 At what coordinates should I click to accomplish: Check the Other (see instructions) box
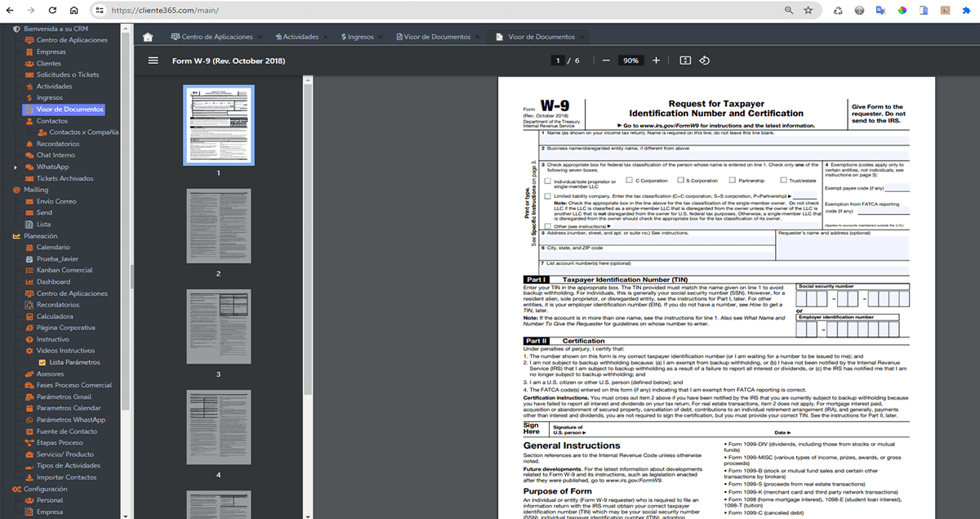click(x=547, y=226)
